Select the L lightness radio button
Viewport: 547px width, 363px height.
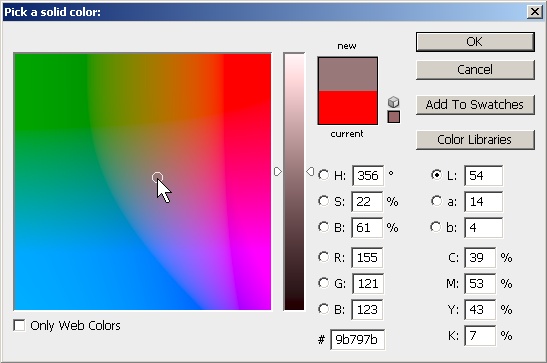coord(436,175)
